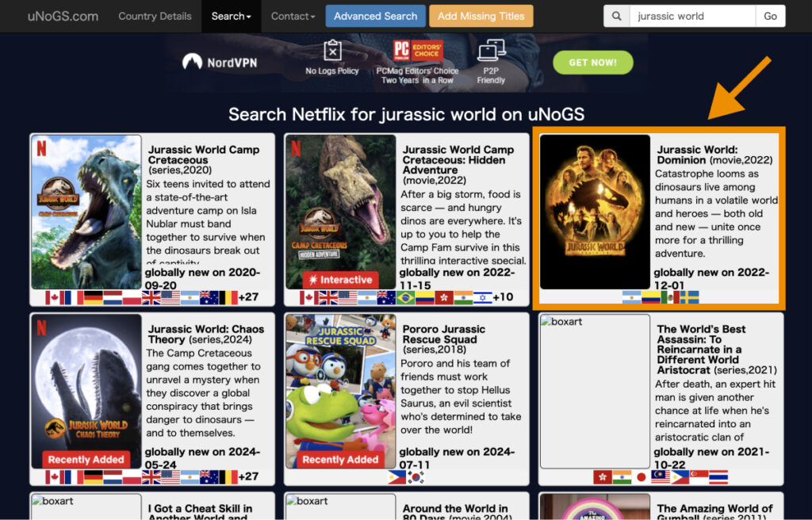The height and width of the screenshot is (520, 812).
Task: Click Thailand flag under World's Best Assassin
Action: point(718,477)
